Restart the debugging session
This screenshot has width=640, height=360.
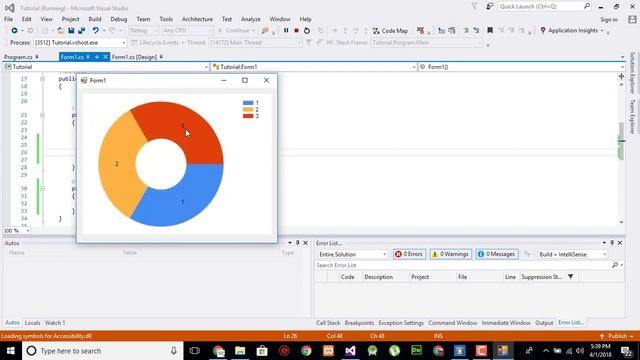(x=307, y=31)
